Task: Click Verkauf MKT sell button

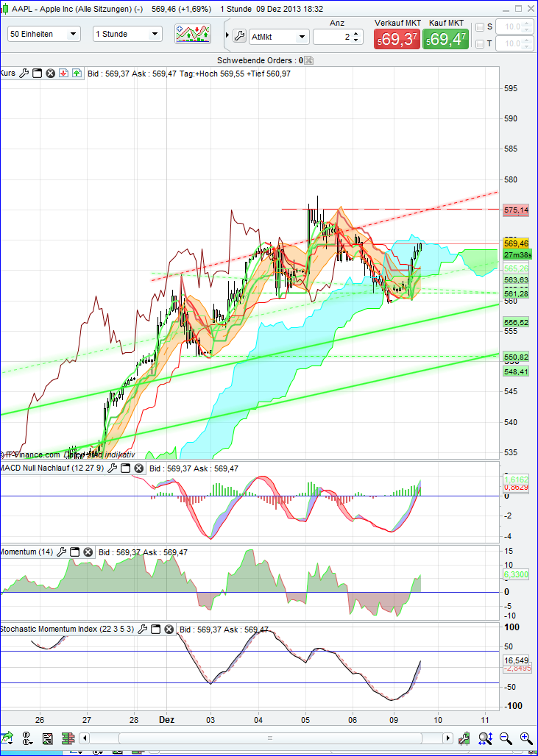Action: [x=397, y=38]
